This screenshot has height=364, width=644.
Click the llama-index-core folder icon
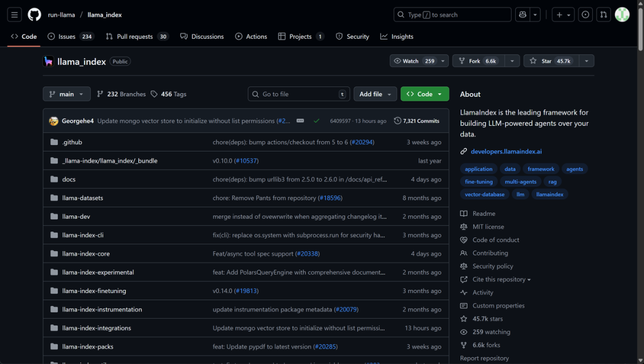[54, 254]
